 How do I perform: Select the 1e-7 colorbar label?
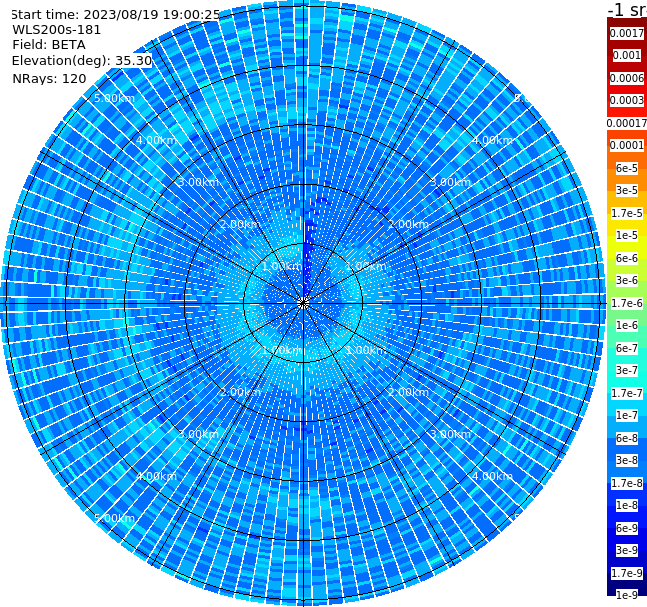click(x=627, y=415)
